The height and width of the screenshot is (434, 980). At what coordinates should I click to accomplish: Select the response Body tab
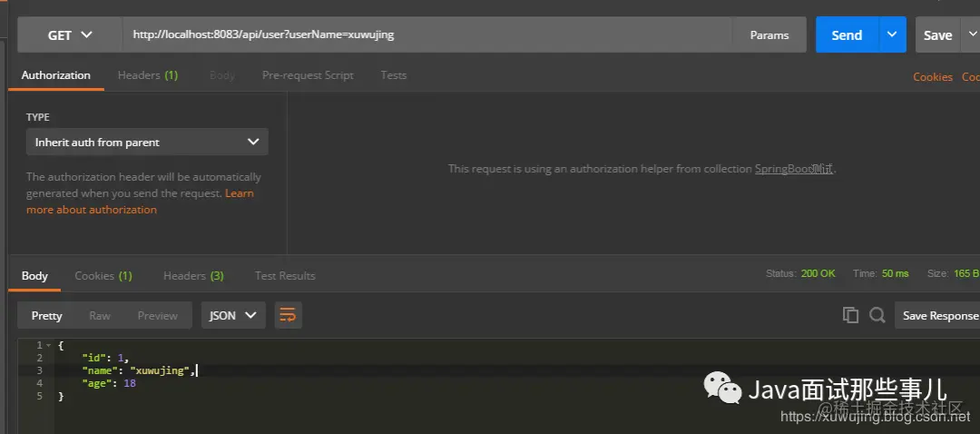point(34,276)
